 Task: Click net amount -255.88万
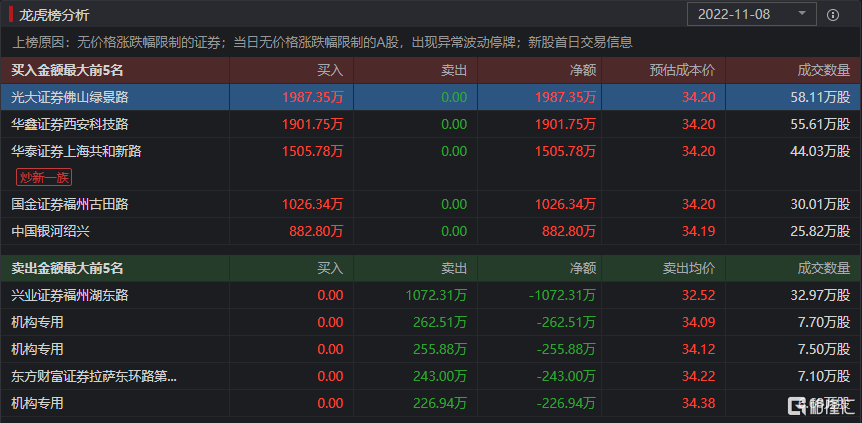[x=566, y=349]
